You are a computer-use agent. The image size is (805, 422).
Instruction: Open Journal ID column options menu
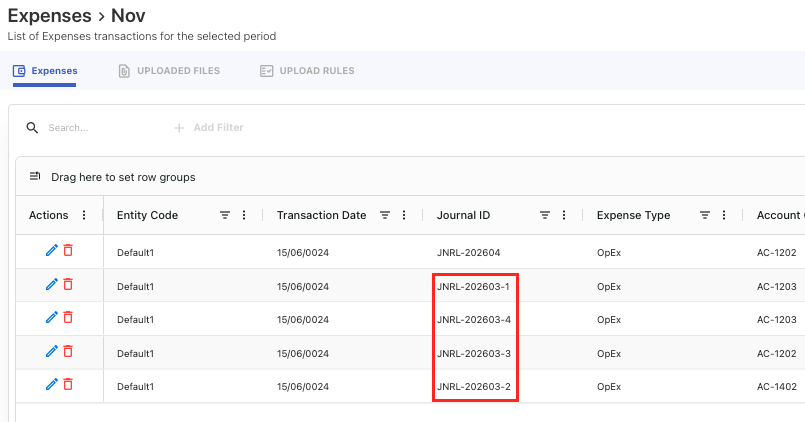point(564,215)
